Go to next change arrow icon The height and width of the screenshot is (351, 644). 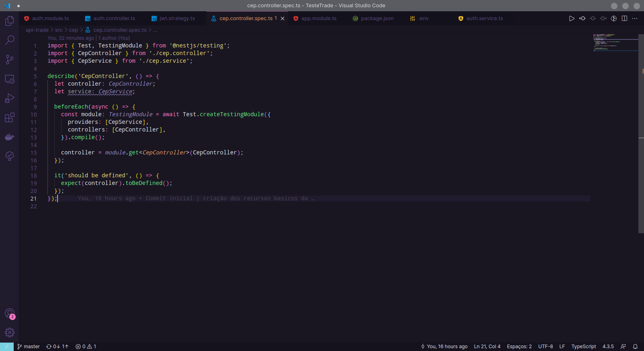click(x=603, y=18)
